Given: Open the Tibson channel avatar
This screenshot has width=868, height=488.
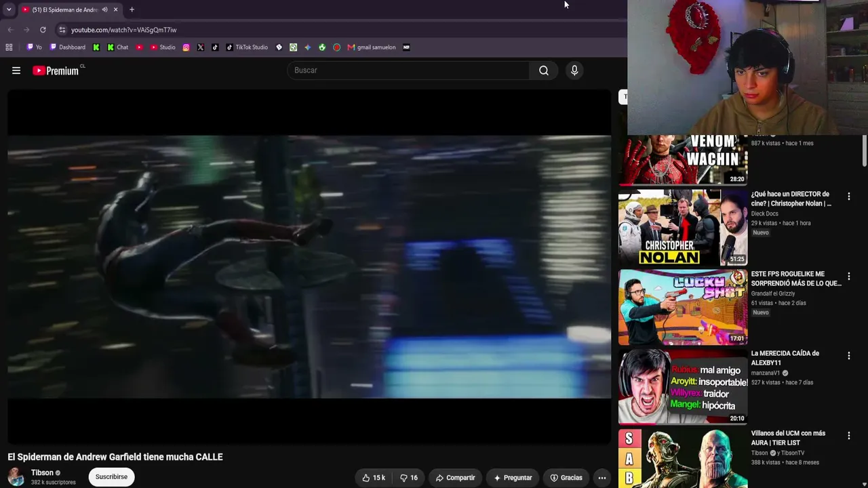Looking at the screenshot, I should (x=16, y=477).
